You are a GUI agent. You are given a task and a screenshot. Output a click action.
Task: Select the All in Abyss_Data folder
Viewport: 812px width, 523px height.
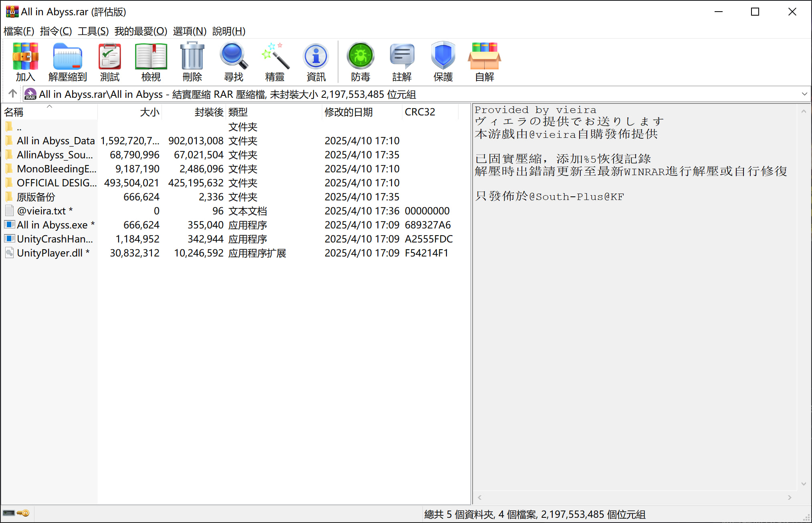tap(55, 141)
